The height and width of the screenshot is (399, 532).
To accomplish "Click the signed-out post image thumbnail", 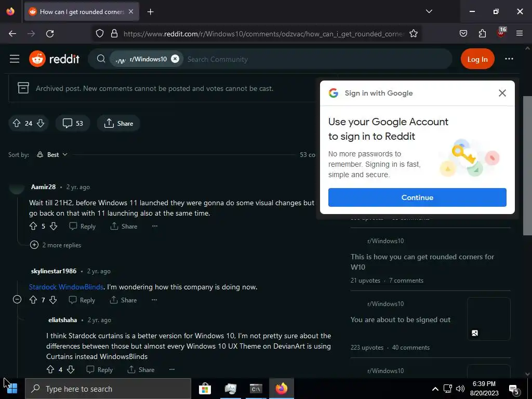I will click(488, 319).
